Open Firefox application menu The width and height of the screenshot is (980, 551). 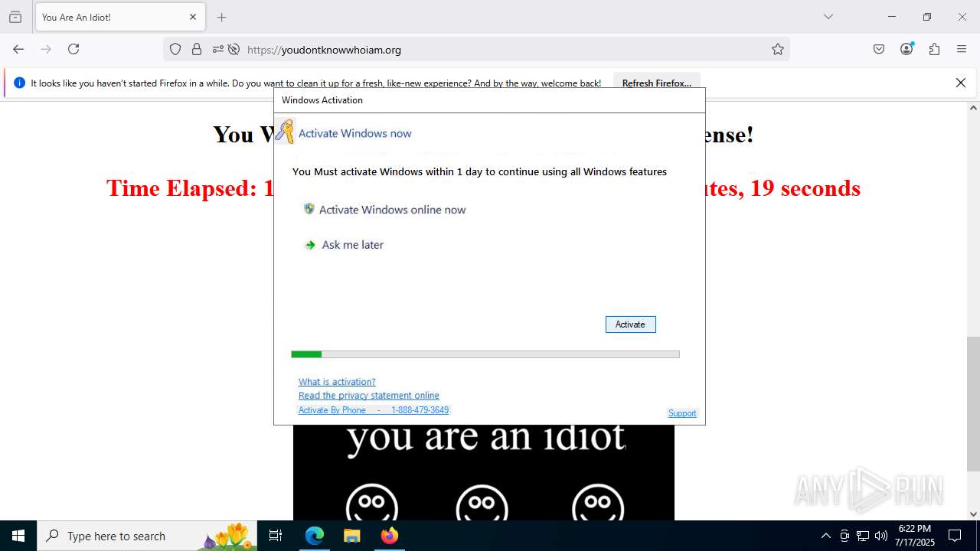coord(962,49)
